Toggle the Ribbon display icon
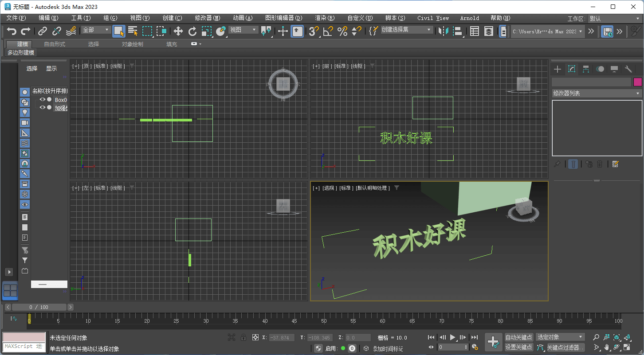Viewport: 644px width, 355px height. coord(503,31)
